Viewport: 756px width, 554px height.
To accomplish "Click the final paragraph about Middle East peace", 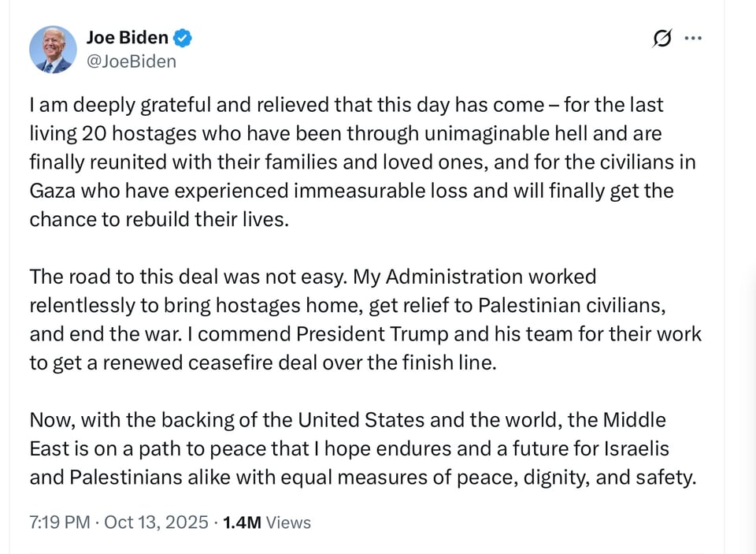I will (346, 448).
